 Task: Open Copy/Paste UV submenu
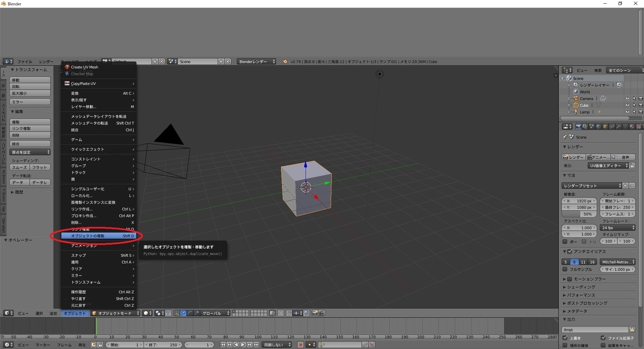point(98,84)
